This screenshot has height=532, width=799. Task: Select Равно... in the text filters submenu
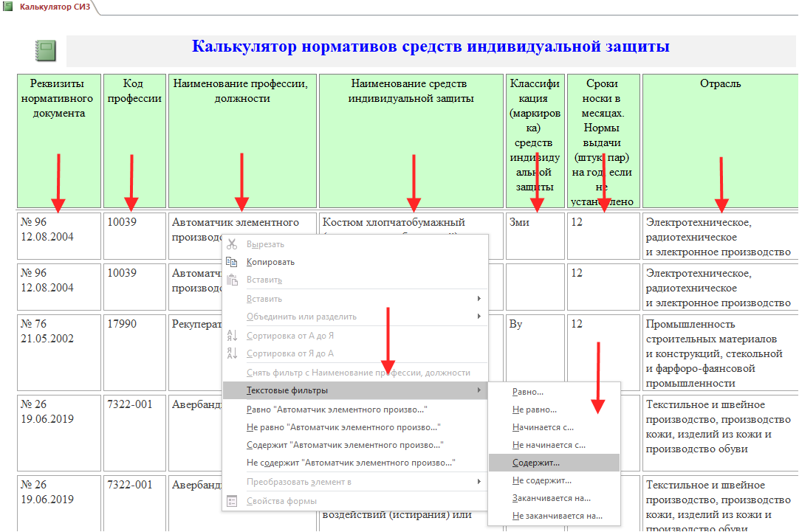[555, 392]
